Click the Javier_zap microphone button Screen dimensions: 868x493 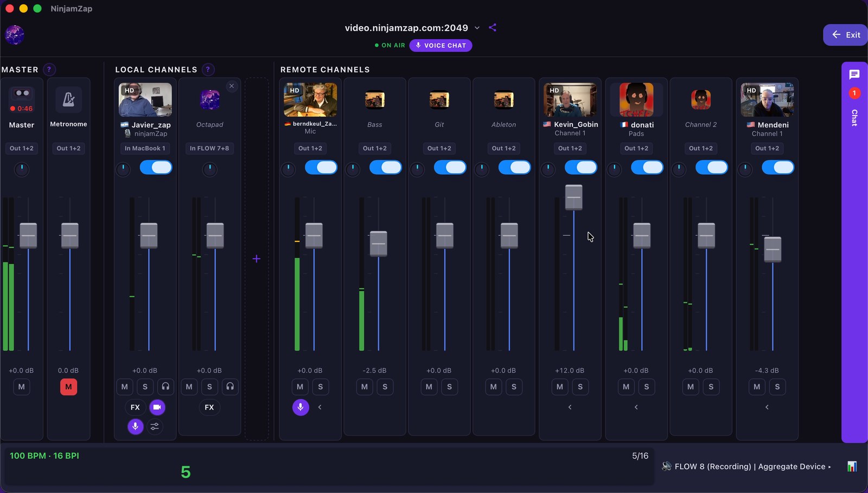click(x=135, y=427)
